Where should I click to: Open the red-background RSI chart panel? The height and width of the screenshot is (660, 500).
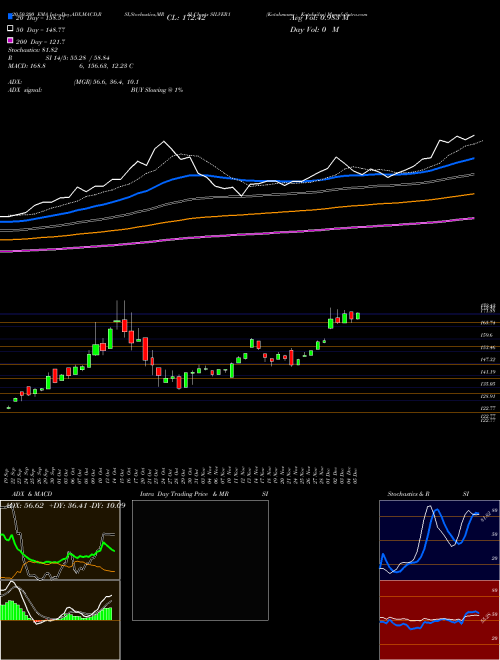tap(439, 620)
